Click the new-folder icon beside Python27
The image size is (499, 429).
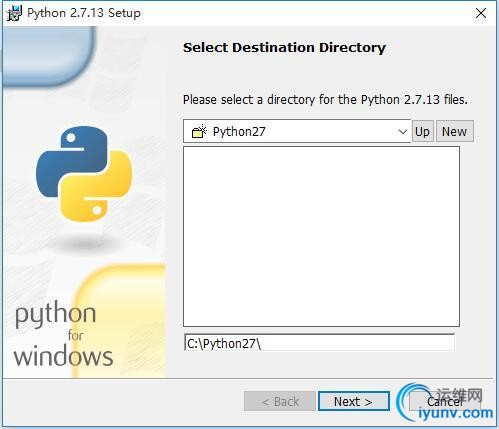click(x=199, y=132)
